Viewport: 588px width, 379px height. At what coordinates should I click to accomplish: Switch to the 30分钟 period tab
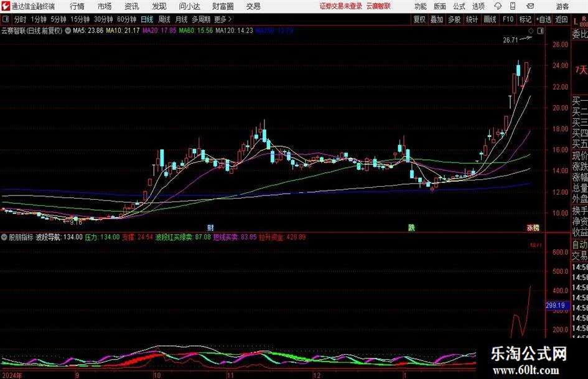tap(103, 19)
